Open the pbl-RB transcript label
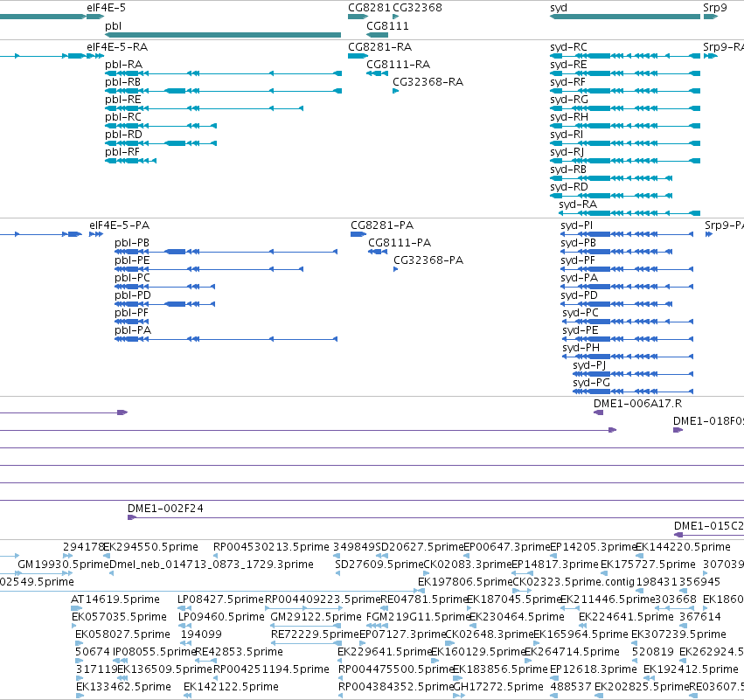The height and width of the screenshot is (700, 744). pyautogui.click(x=123, y=81)
